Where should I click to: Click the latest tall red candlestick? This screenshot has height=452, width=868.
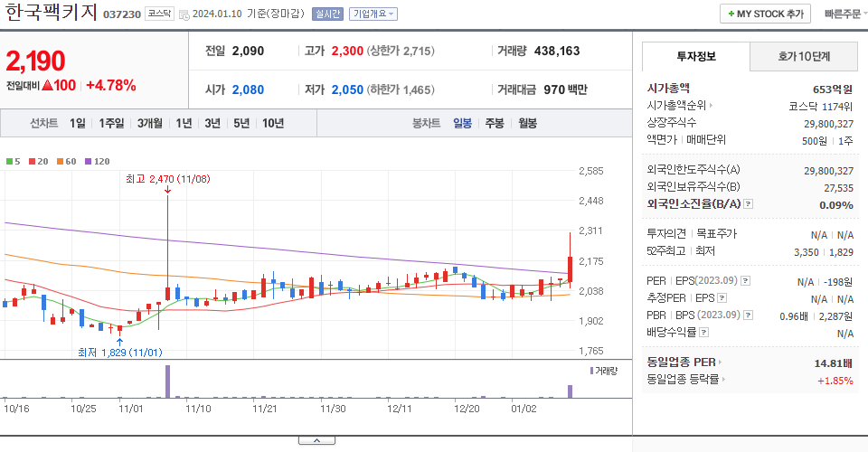pos(571,268)
